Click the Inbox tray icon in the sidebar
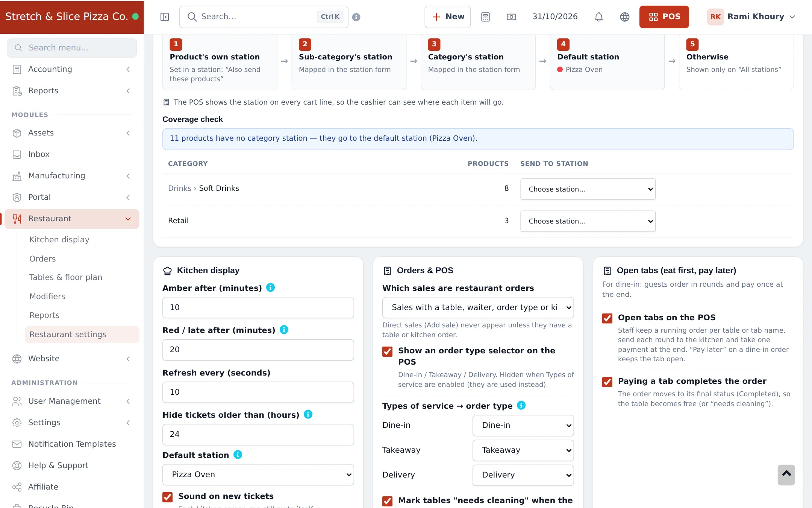This screenshot has height=508, width=812. point(17,155)
